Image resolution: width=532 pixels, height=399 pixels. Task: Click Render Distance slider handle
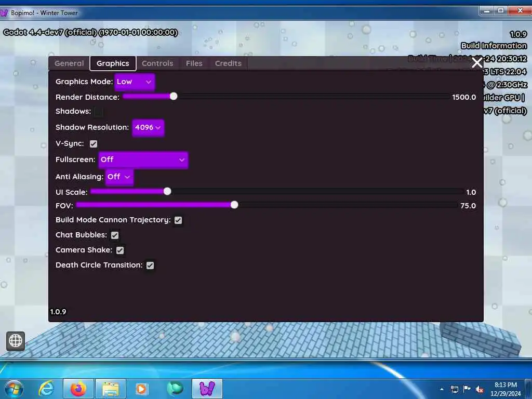tap(174, 96)
